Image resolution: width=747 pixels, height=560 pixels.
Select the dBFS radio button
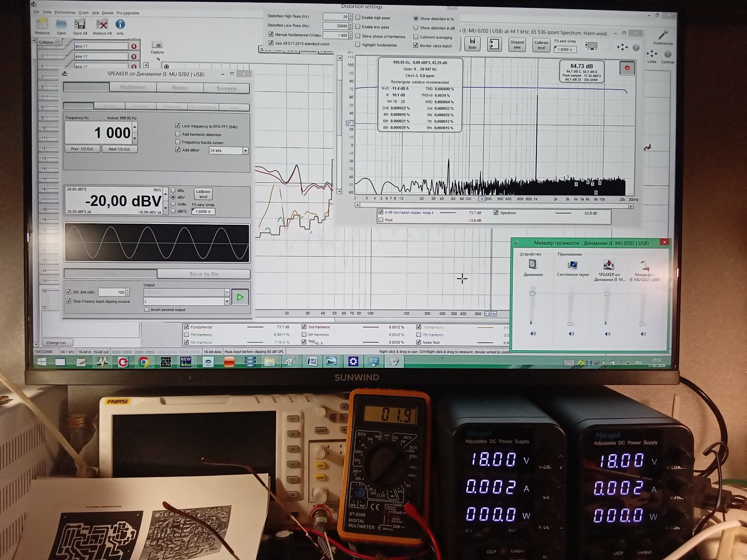pyautogui.click(x=173, y=211)
